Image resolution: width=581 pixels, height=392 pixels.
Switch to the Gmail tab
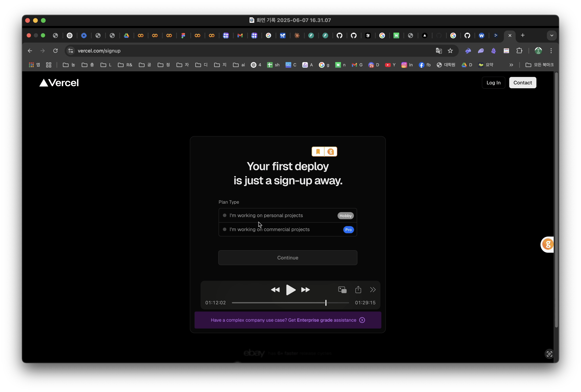[240, 35]
